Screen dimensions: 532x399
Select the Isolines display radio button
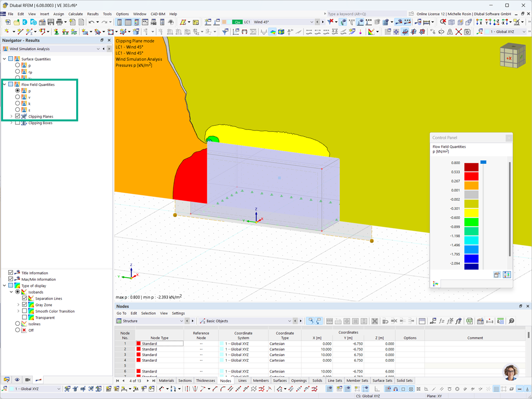pos(17,324)
